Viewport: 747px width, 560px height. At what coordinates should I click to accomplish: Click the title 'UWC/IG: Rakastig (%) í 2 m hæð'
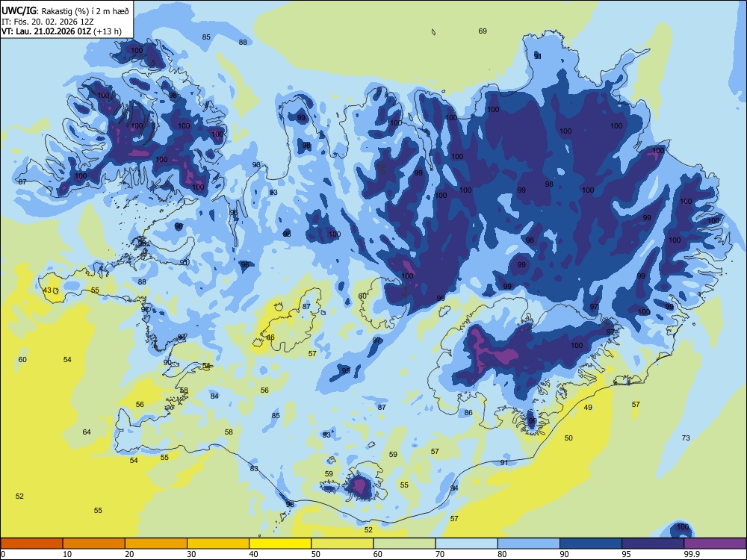point(65,11)
